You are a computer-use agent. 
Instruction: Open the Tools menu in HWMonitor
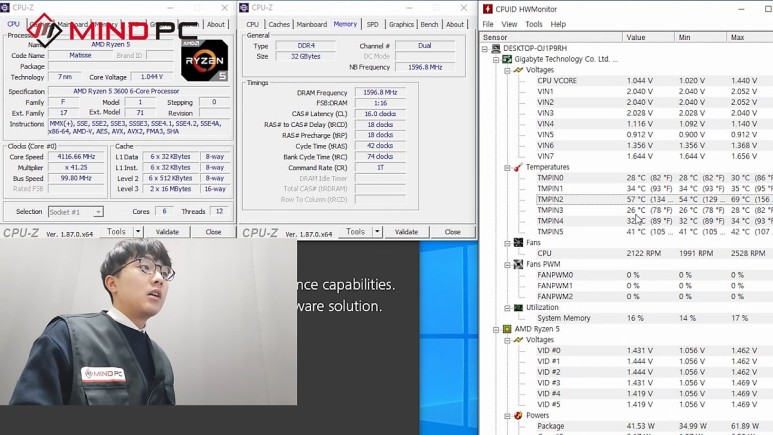pos(533,24)
